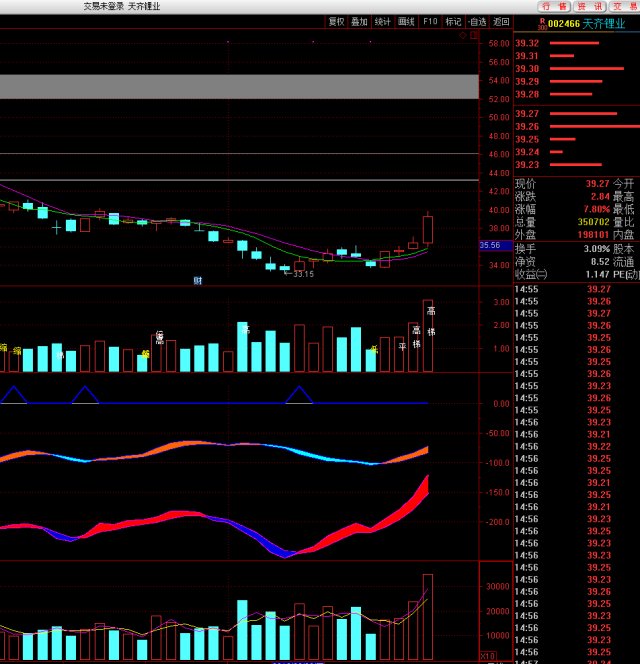Open the 叠加 overlay tool
Image resolution: width=640 pixels, height=664 pixels.
point(359,21)
